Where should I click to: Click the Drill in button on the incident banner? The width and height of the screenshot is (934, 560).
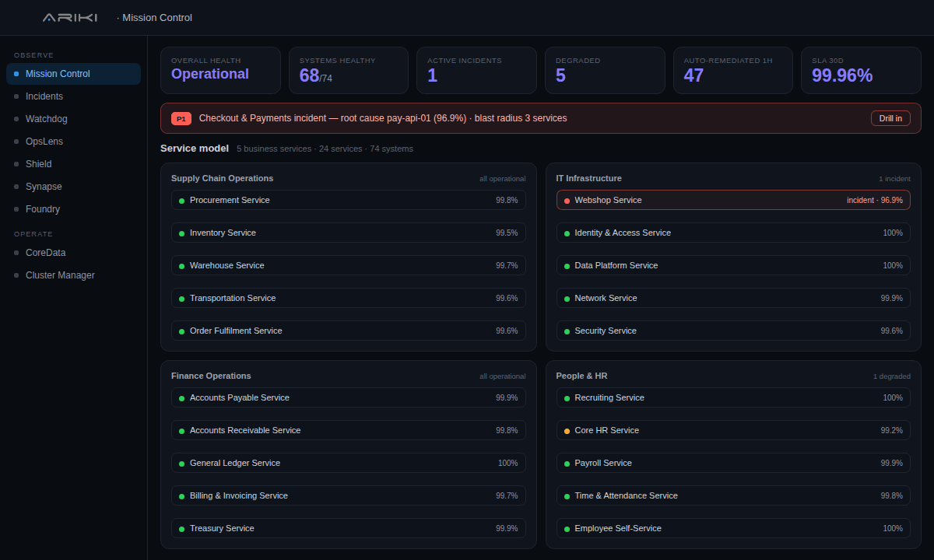(890, 118)
